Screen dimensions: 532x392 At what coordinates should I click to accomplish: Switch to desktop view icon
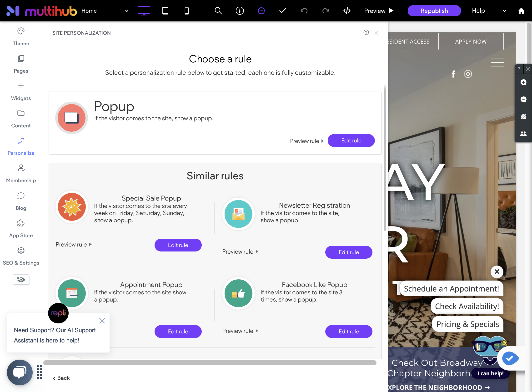(x=144, y=11)
